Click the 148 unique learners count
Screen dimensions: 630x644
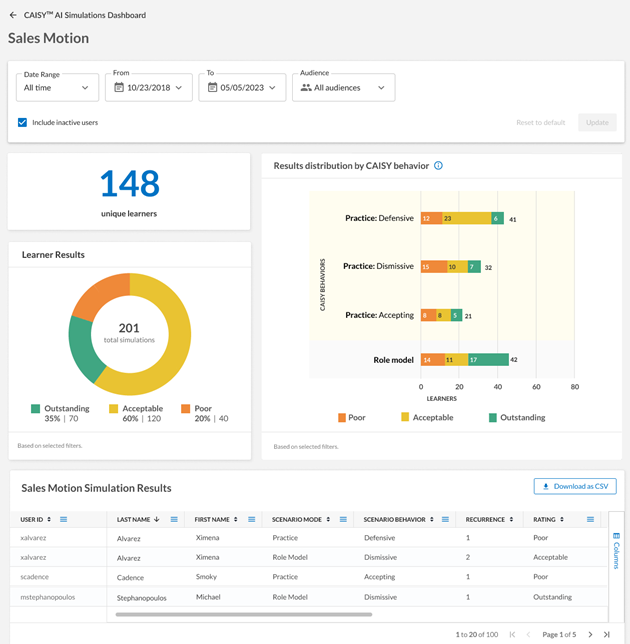click(x=129, y=183)
